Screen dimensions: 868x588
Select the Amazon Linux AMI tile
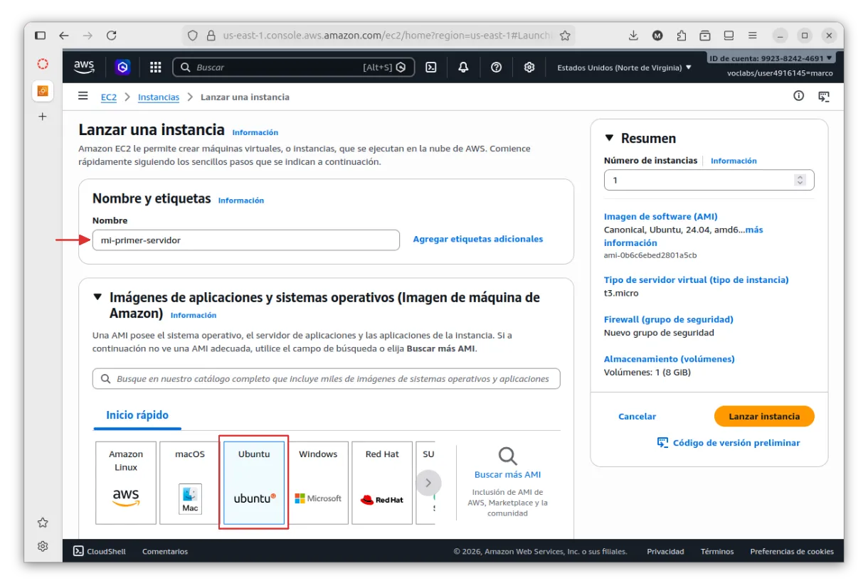point(126,483)
